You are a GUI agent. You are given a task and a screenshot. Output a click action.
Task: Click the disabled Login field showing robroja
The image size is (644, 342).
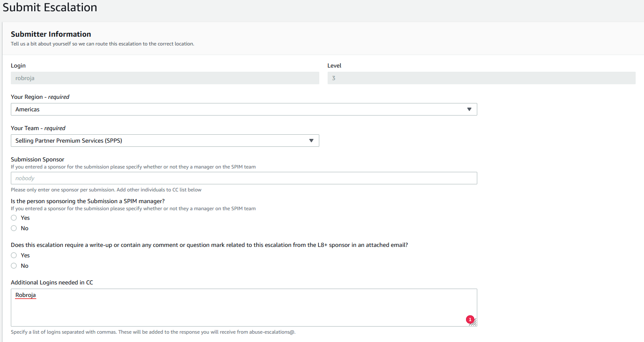click(x=165, y=78)
